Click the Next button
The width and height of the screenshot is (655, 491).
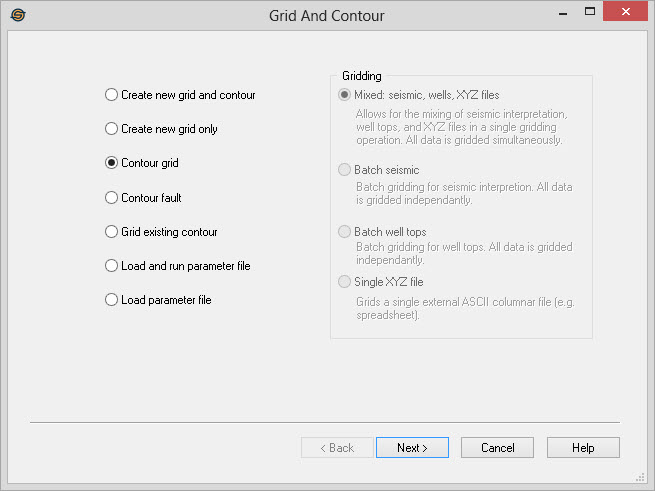[412, 448]
